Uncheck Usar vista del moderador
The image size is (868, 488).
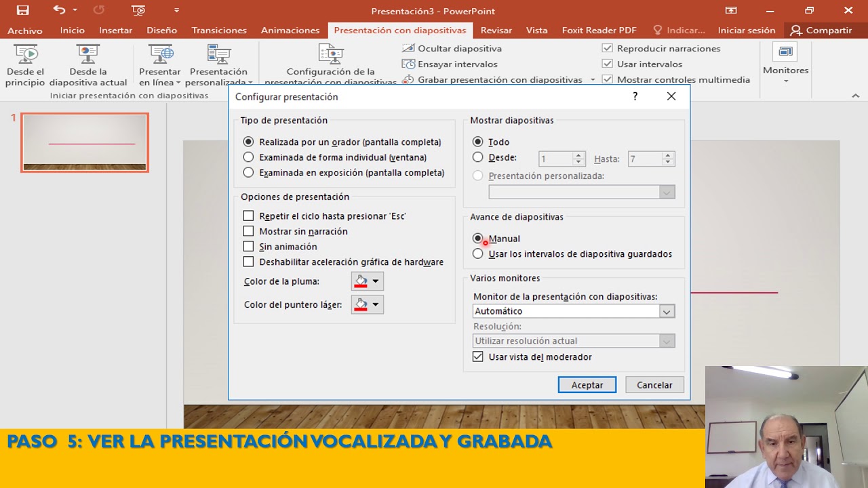[x=478, y=357]
